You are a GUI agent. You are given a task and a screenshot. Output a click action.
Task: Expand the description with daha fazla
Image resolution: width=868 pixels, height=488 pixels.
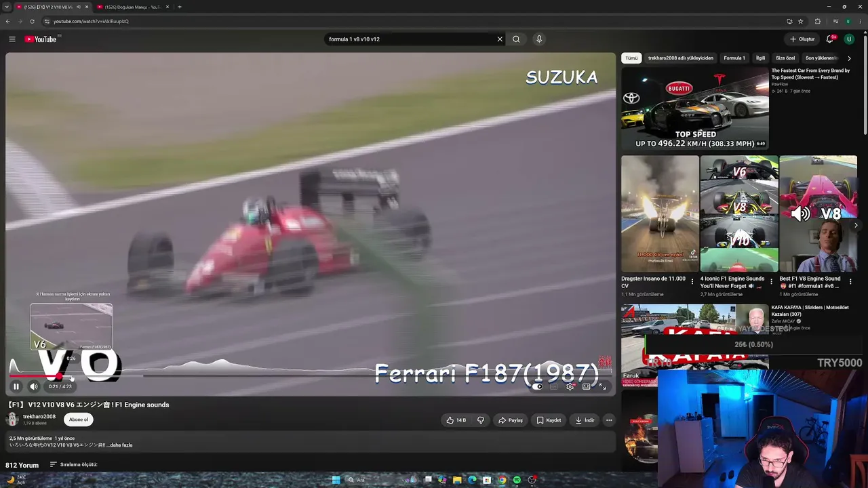click(x=121, y=445)
